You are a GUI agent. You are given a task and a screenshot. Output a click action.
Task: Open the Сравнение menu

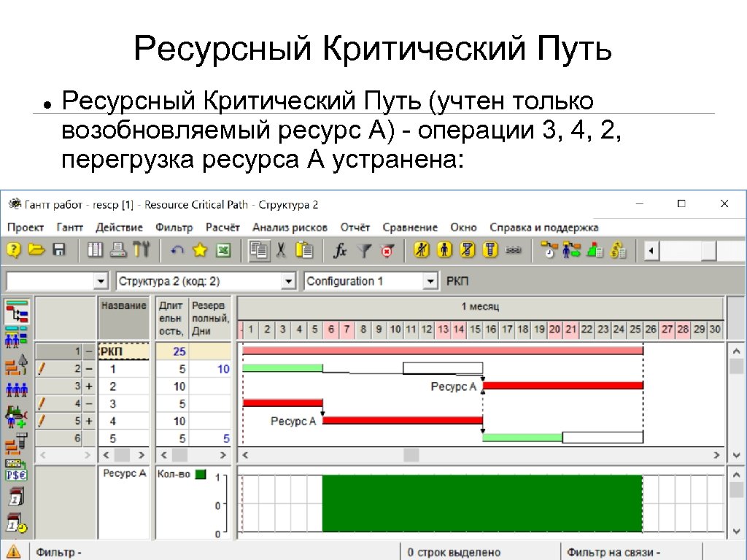[409, 227]
